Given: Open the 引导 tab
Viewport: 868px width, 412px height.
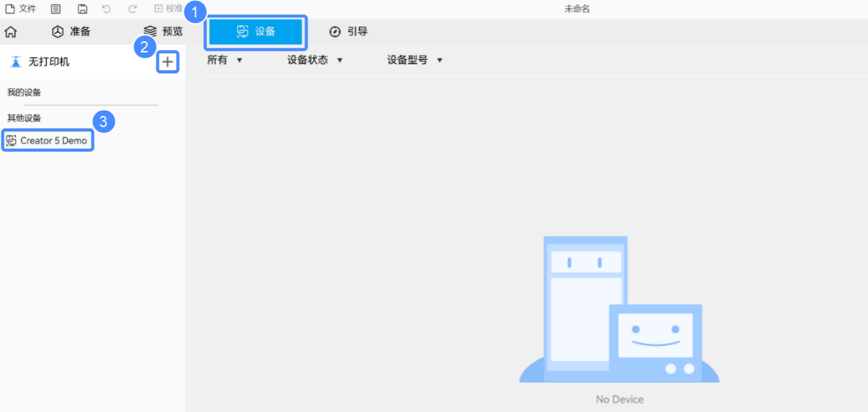Looking at the screenshot, I should pos(348,31).
